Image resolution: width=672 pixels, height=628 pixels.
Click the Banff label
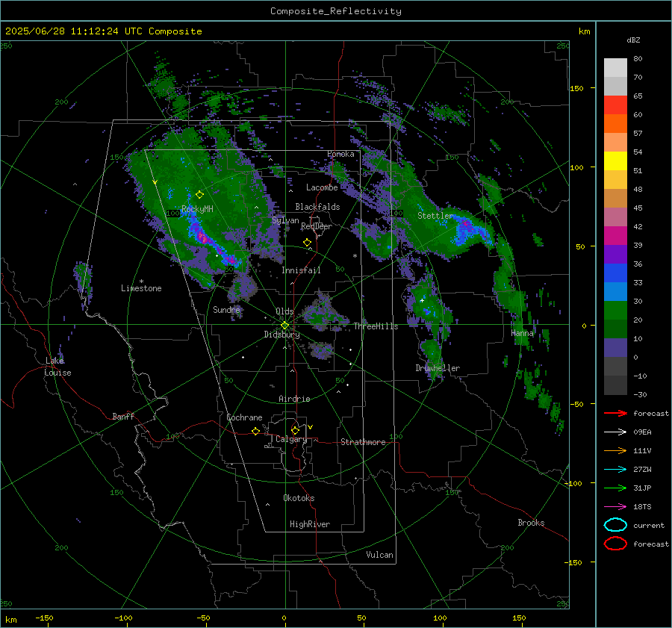(x=123, y=416)
